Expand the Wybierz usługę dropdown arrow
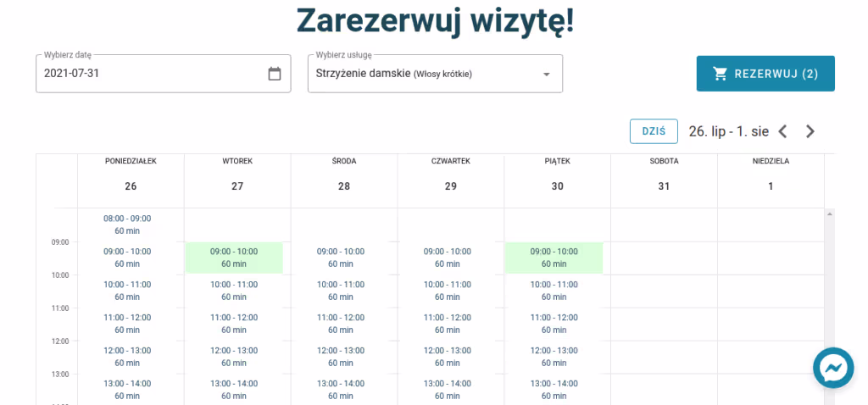Image resolution: width=868 pixels, height=405 pixels. coord(547,75)
